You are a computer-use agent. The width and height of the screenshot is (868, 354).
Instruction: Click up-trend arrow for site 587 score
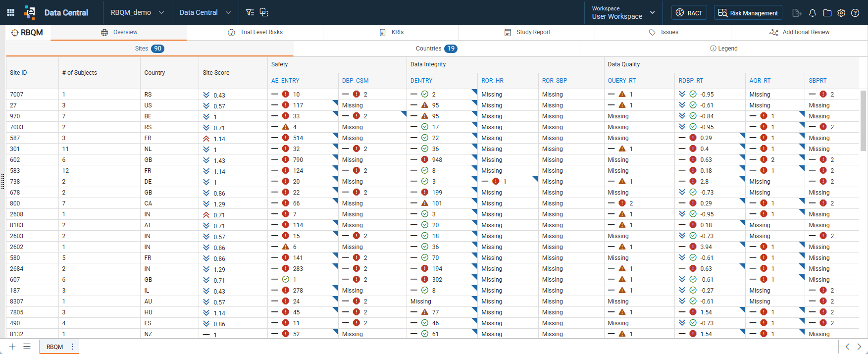point(206,139)
